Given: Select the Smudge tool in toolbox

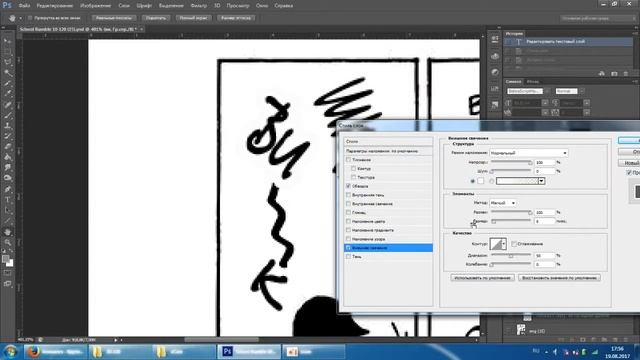Looking at the screenshot, I should coord(7,168).
